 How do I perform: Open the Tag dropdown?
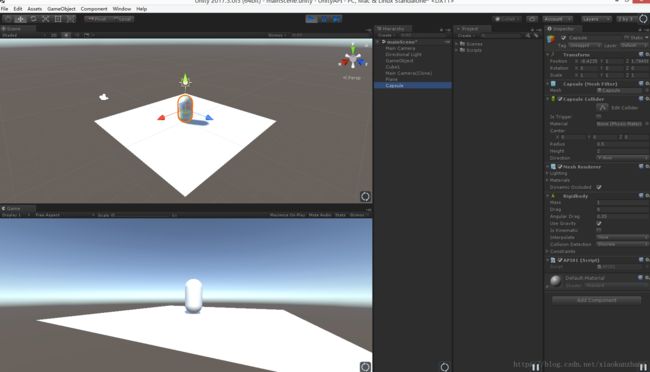[585, 45]
